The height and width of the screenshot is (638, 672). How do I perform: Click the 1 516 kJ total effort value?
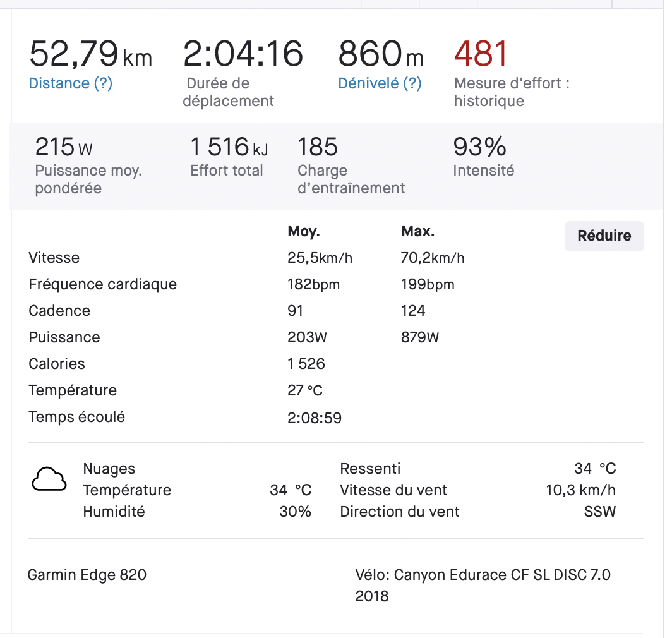pyautogui.click(x=229, y=147)
